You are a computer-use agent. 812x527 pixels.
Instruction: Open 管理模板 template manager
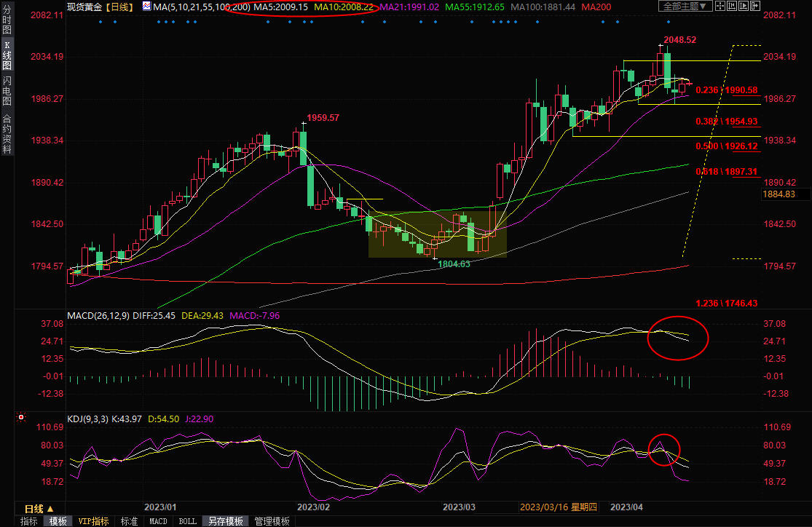(x=271, y=521)
